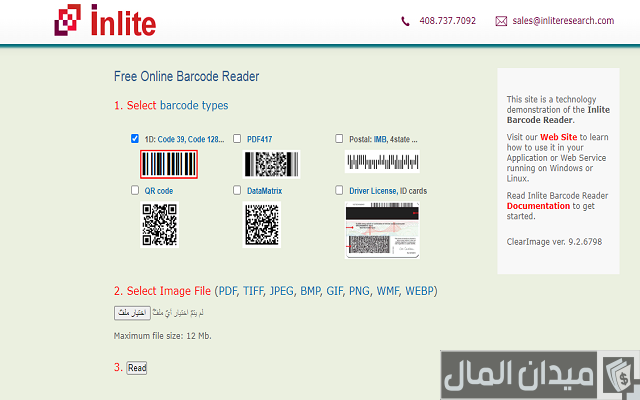This screenshot has height=400, width=640.
Task: Click 'Maximum file size: 12 Mb.' text
Action: (162, 336)
